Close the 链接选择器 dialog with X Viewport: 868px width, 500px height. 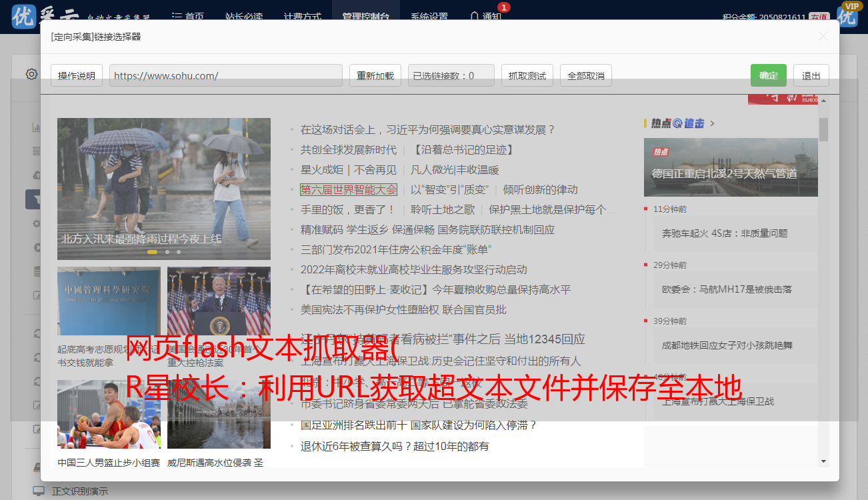[x=823, y=37]
